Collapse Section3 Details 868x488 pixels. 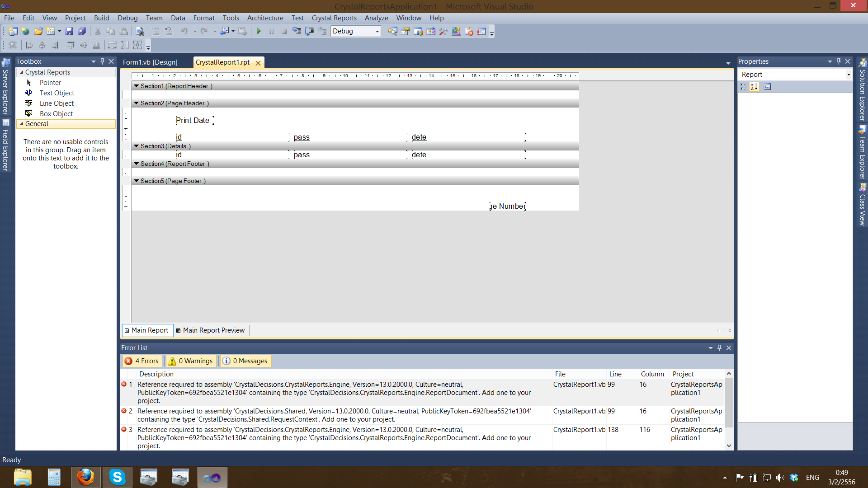pos(136,146)
